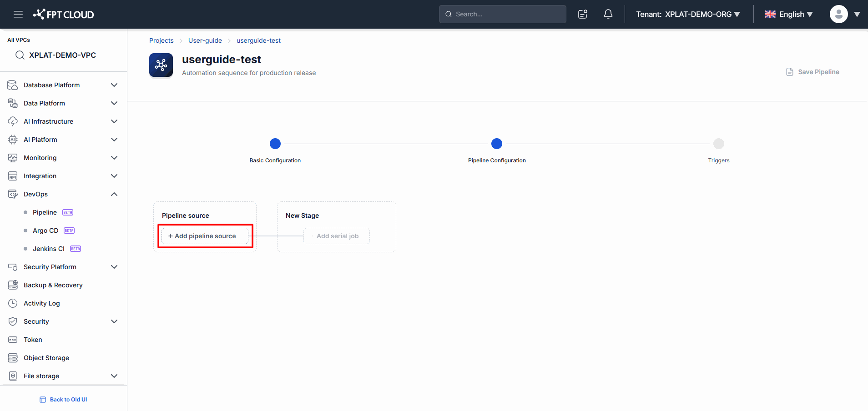Click the Activity Log clock icon
This screenshot has width=868, height=411.
13,303
